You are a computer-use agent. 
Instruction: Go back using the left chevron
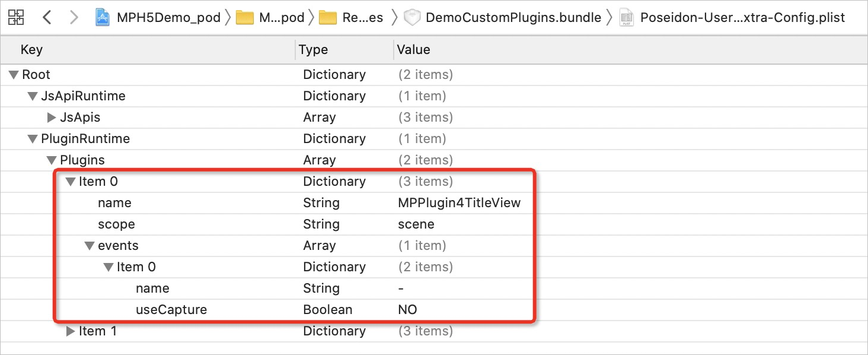click(47, 17)
